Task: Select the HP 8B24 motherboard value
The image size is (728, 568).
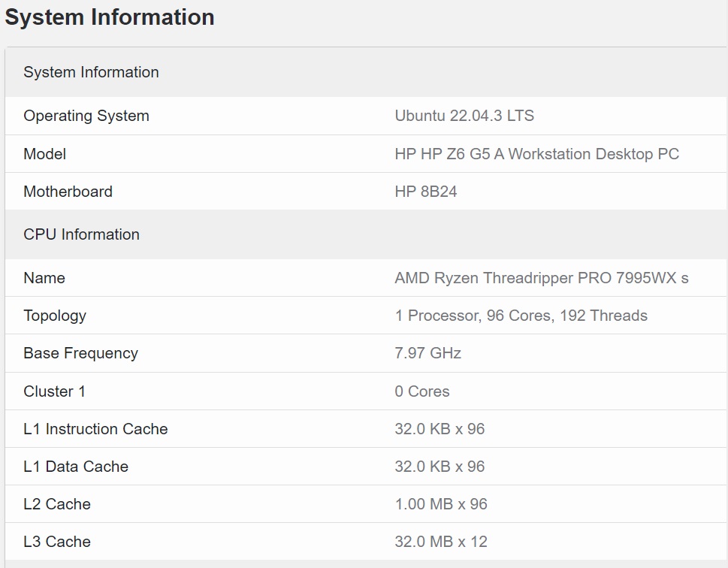Action: tap(426, 192)
